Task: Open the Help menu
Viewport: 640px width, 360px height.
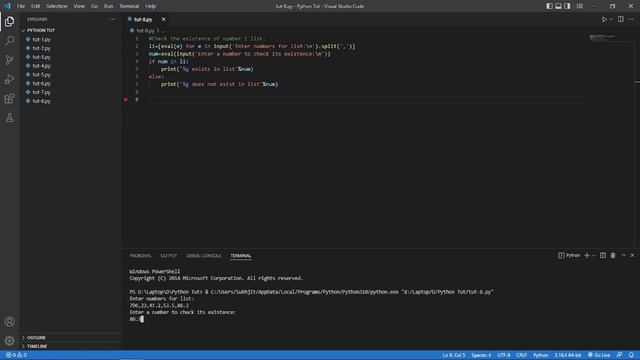Action: pyautogui.click(x=151, y=6)
